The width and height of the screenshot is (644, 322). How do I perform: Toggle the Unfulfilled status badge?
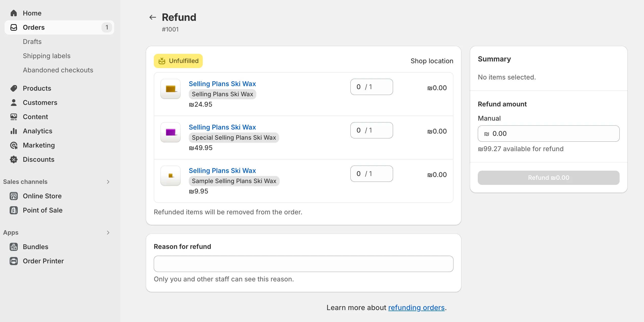point(178,60)
